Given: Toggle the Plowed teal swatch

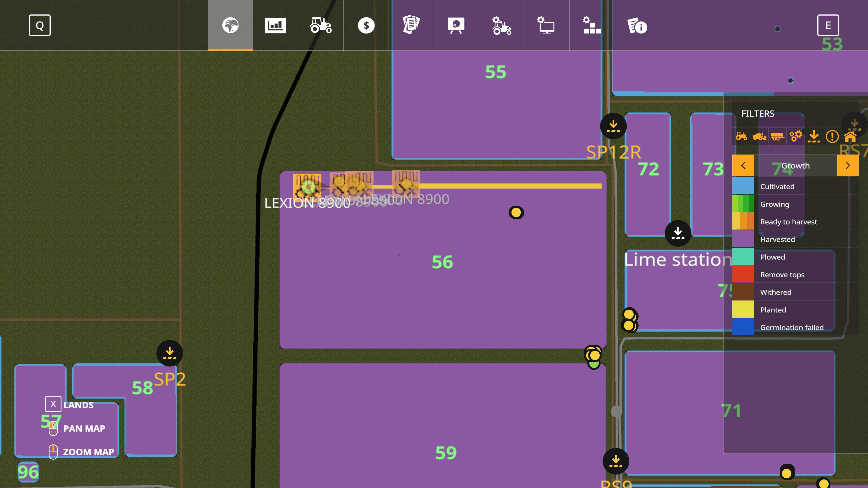Looking at the screenshot, I should tap(743, 256).
